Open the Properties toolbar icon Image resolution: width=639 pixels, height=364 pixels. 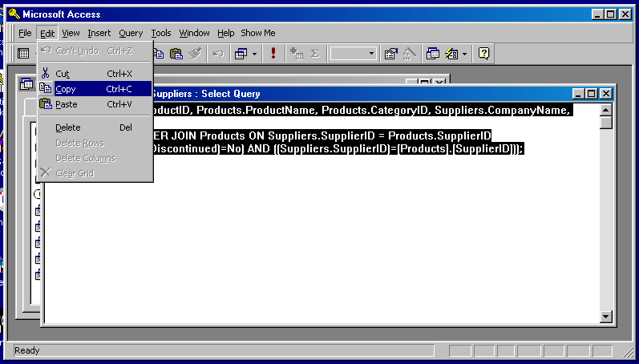click(x=390, y=54)
